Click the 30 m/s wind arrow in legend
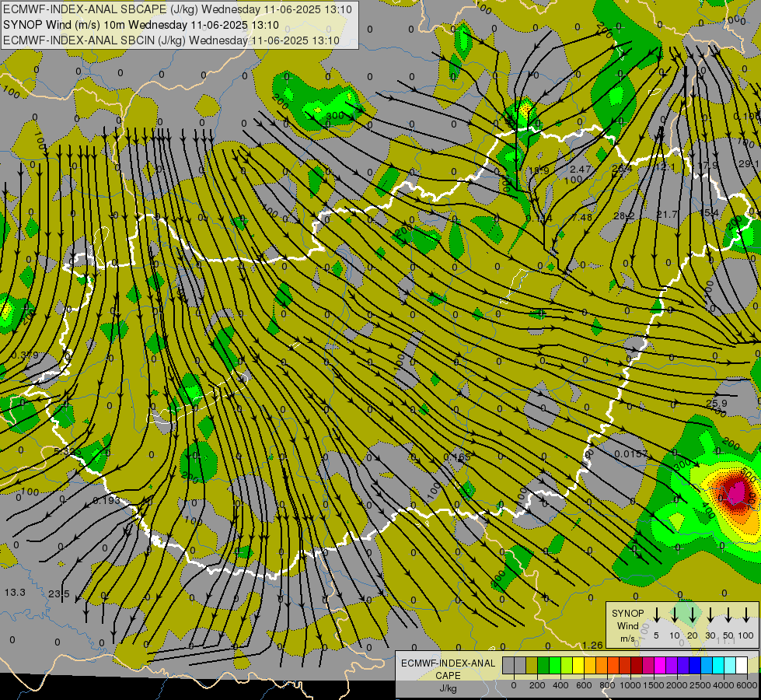Screen dimensions: 761x700 pos(710,615)
